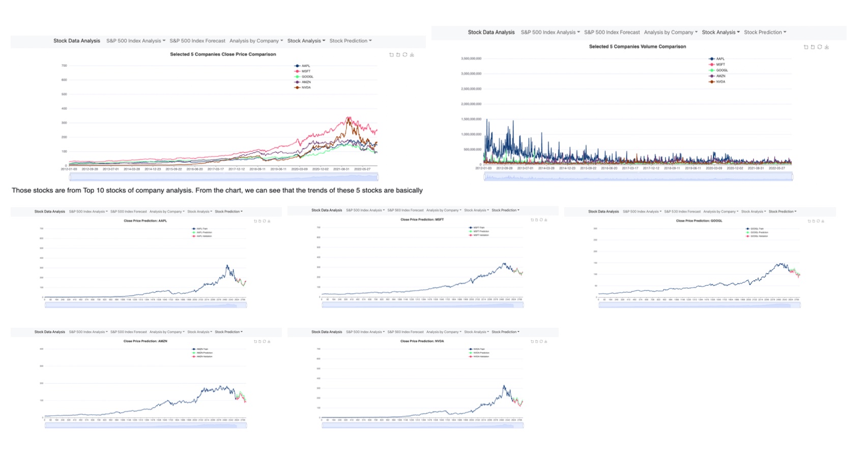
Task: Activate area zoom on NVDA prediction chart
Action: [532, 342]
